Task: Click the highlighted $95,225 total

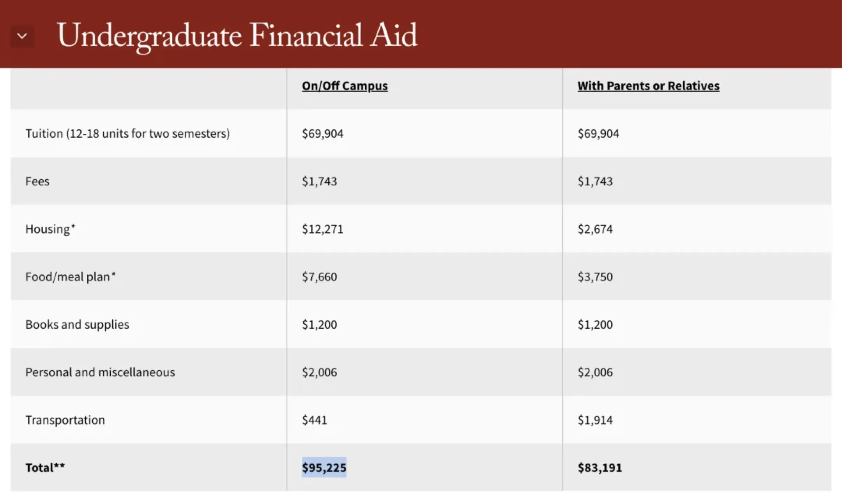Action: point(324,467)
